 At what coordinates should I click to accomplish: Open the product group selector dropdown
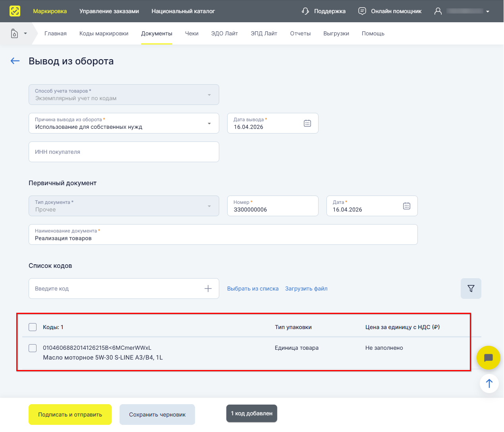click(x=19, y=33)
